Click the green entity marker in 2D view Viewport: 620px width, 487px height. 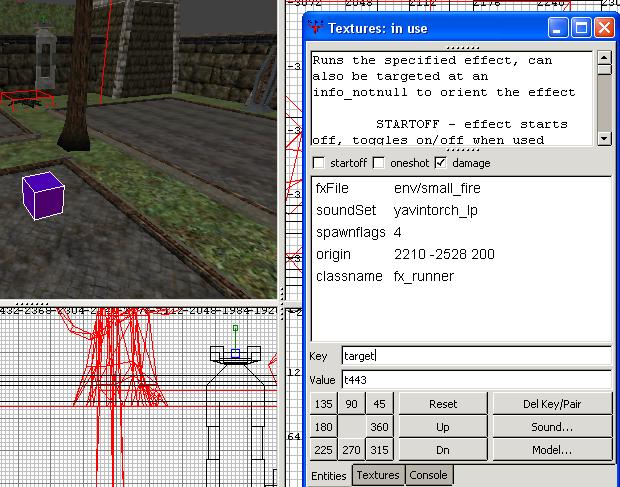pyautogui.click(x=235, y=328)
